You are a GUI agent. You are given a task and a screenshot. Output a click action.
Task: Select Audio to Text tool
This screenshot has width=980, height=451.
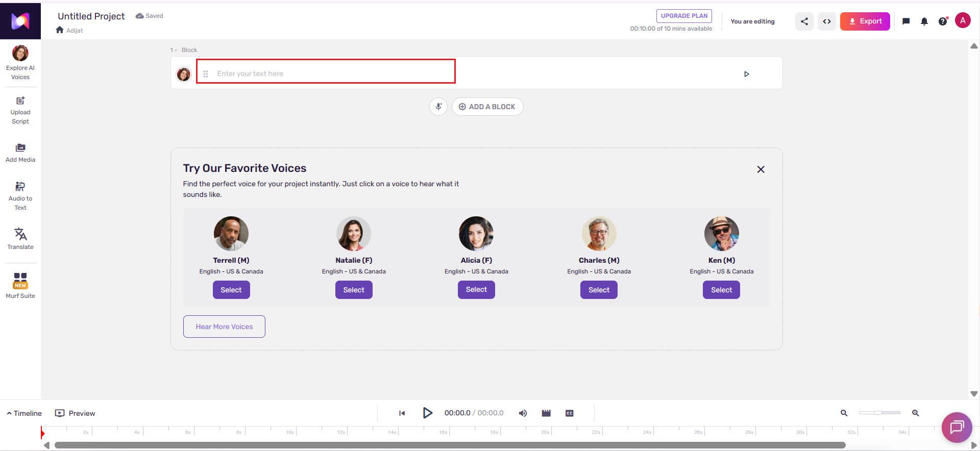(x=20, y=196)
